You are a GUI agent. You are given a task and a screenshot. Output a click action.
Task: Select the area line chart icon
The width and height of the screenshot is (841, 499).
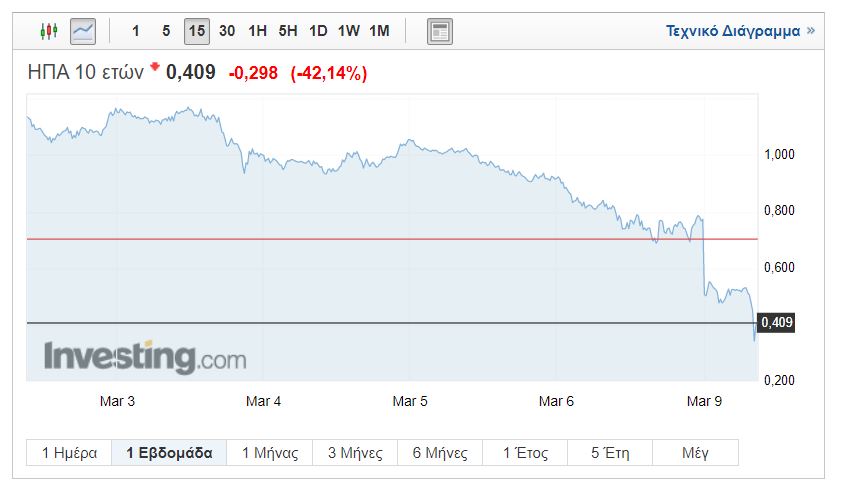point(82,31)
